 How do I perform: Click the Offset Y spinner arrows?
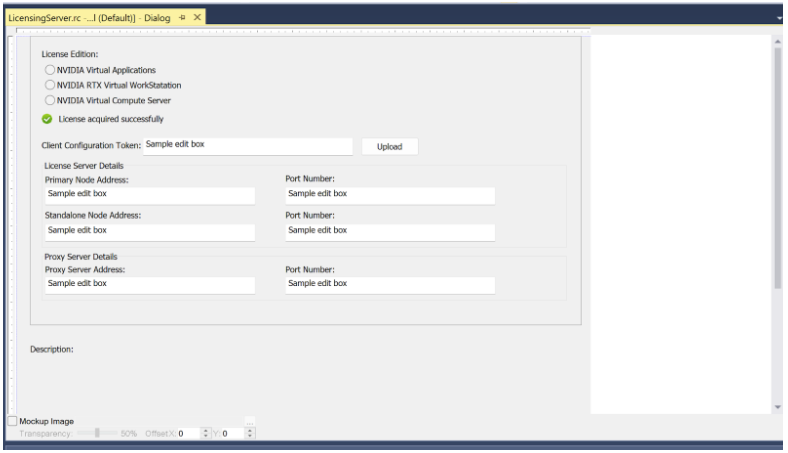pos(250,434)
